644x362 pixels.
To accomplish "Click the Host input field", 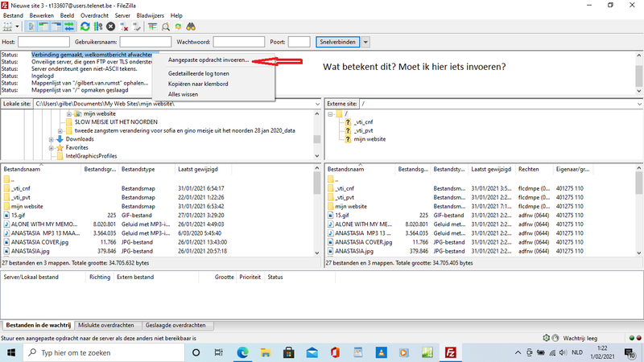I will coord(43,42).
